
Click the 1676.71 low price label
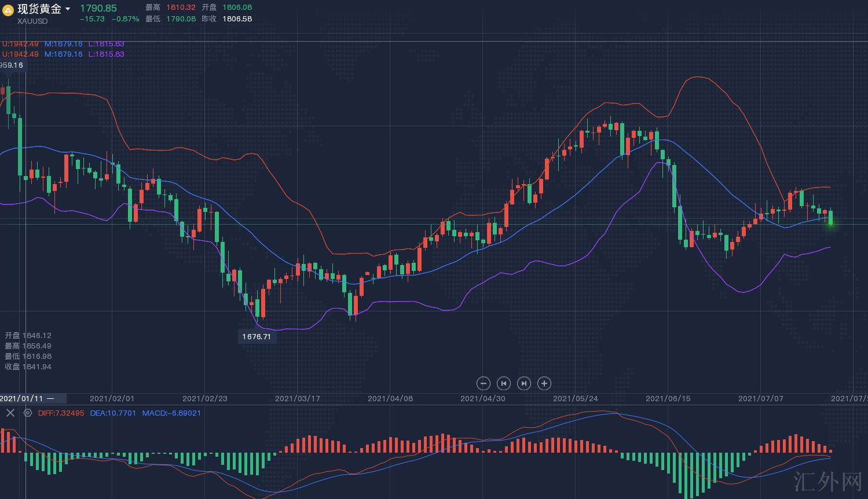pos(257,336)
